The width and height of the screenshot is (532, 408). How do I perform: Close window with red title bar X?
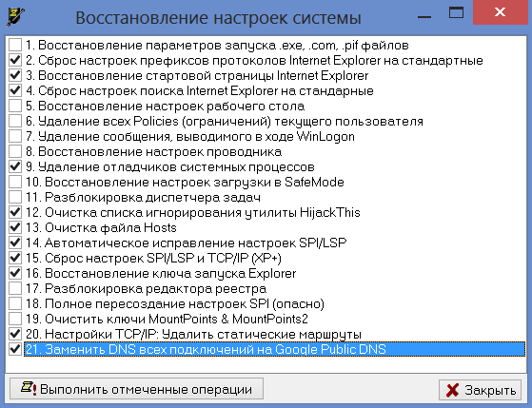tap(500, 12)
